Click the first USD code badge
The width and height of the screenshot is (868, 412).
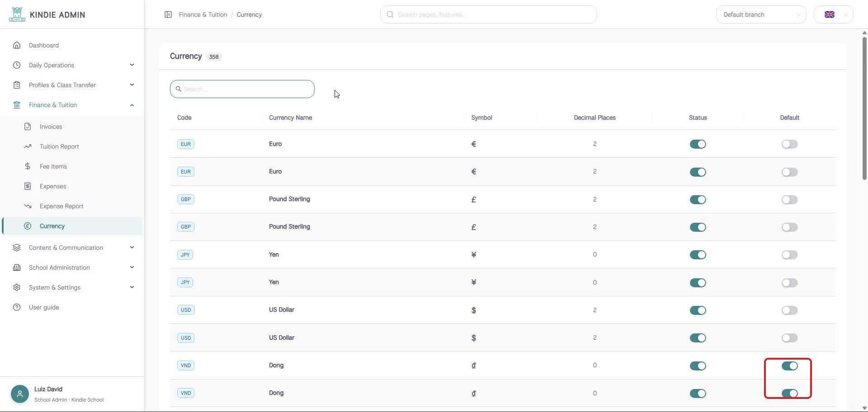coord(186,310)
